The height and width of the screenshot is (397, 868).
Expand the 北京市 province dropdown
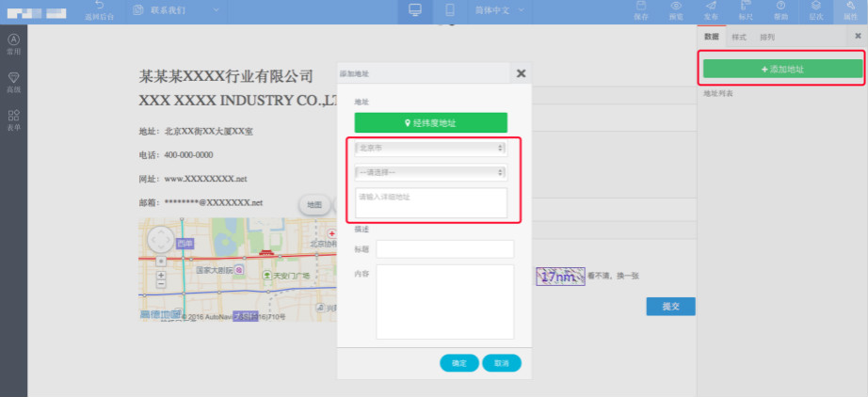(x=430, y=148)
